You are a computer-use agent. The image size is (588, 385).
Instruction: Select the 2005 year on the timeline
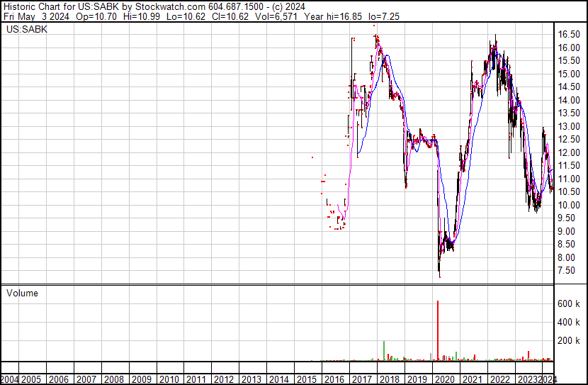[x=31, y=379]
